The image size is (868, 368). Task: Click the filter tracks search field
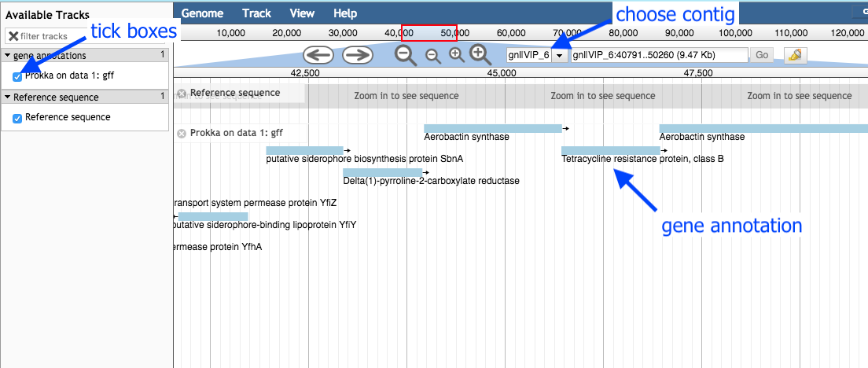[x=85, y=36]
